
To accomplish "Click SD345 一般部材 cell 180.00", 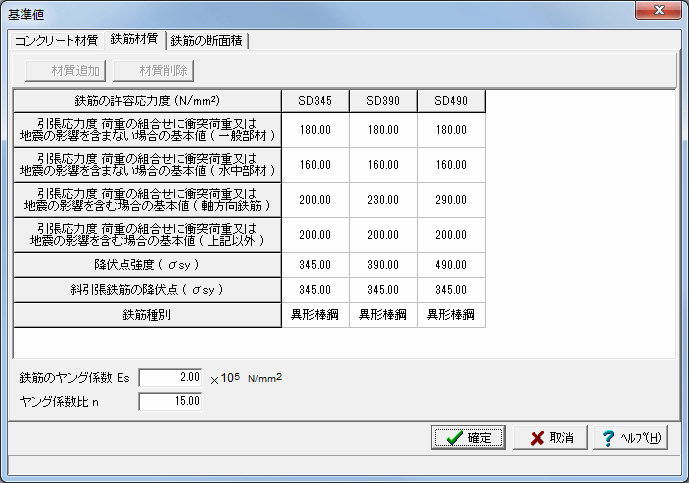I will (x=315, y=130).
